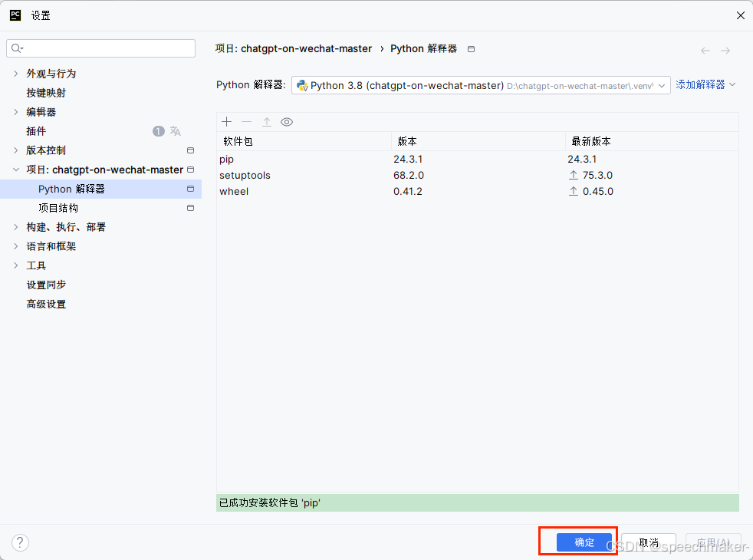Expand the 外观与行为 section

coord(16,74)
